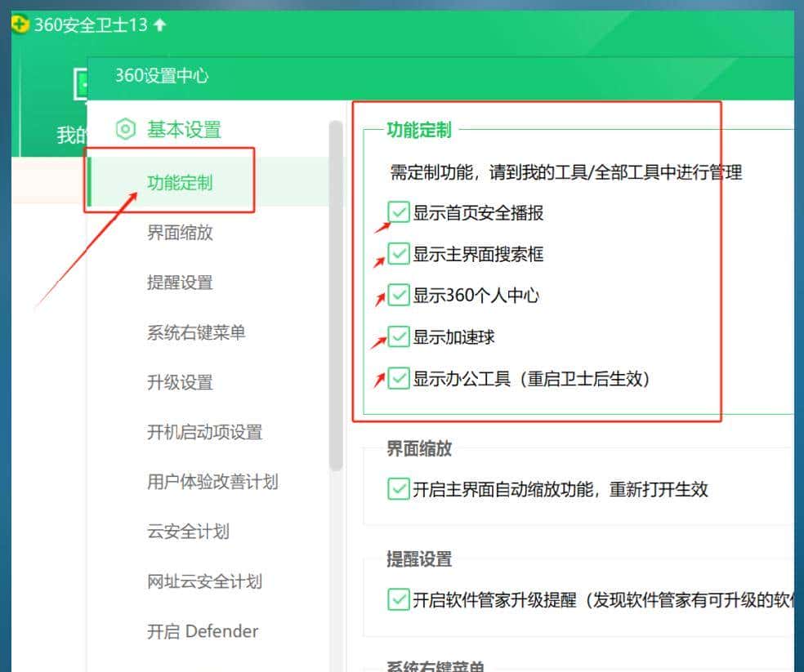This screenshot has width=804, height=672.
Task: Disable 显示加速球
Action: (x=398, y=336)
